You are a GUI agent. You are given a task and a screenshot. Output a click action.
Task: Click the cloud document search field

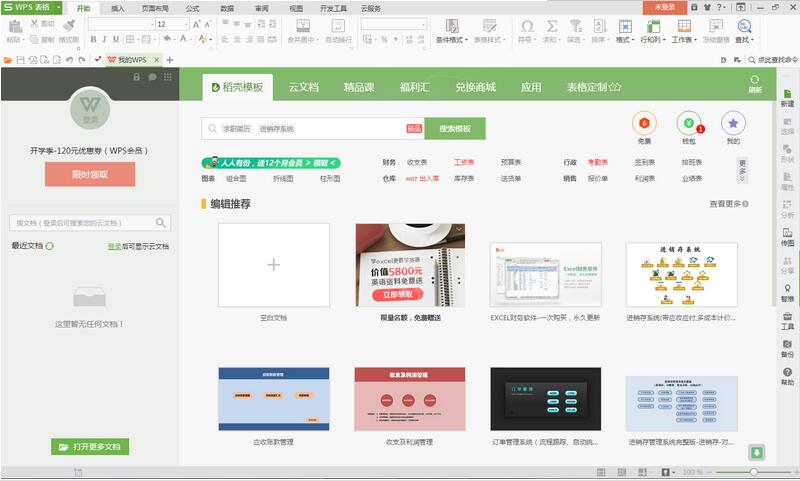pos(90,223)
